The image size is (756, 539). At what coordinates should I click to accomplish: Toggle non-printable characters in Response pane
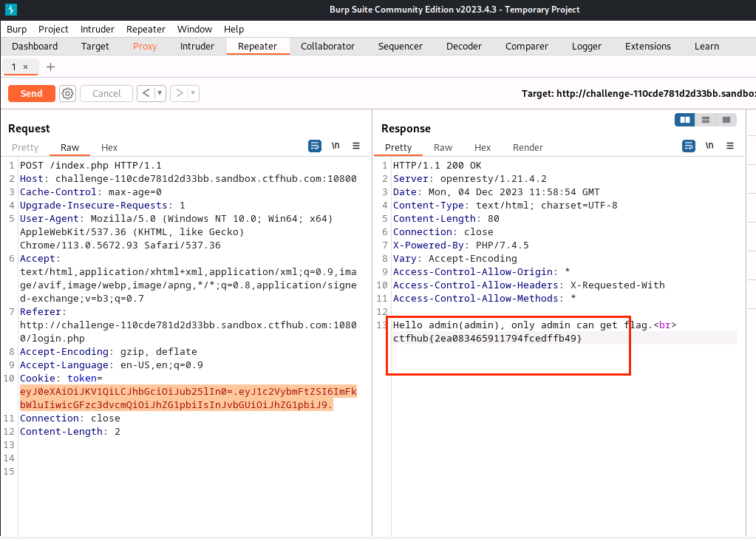pyautogui.click(x=709, y=146)
